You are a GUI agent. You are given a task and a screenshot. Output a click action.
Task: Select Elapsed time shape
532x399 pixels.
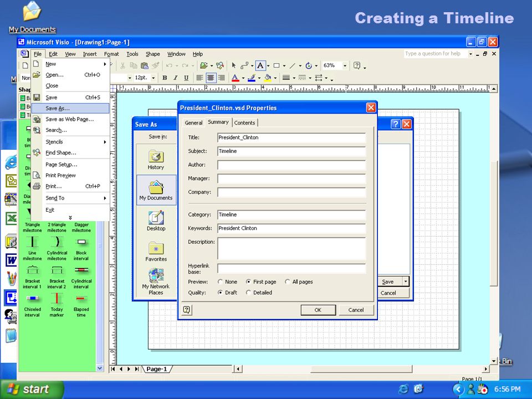[x=81, y=305]
